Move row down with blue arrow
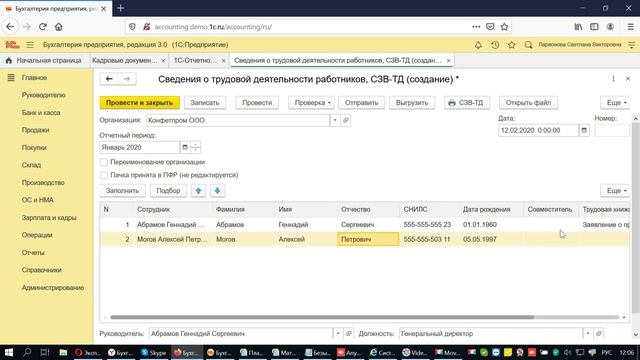This screenshot has width=640, height=360. [x=218, y=191]
